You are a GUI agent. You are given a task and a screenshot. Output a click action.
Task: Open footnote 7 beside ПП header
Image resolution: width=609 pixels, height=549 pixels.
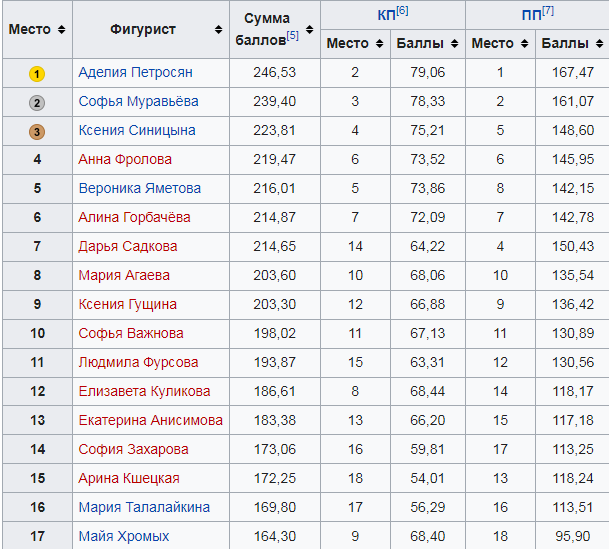pos(547,11)
